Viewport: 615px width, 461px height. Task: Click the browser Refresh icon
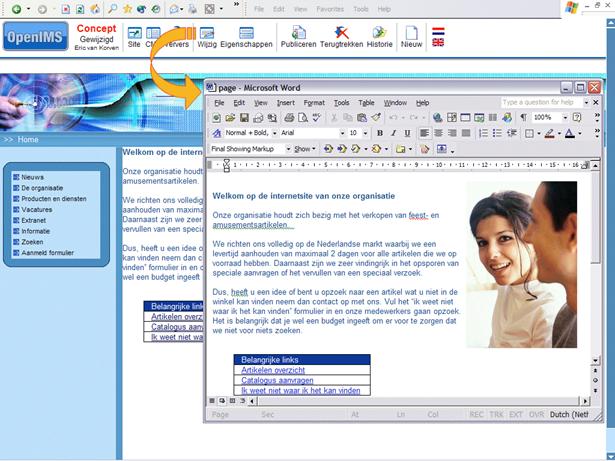pyautogui.click(x=80, y=9)
